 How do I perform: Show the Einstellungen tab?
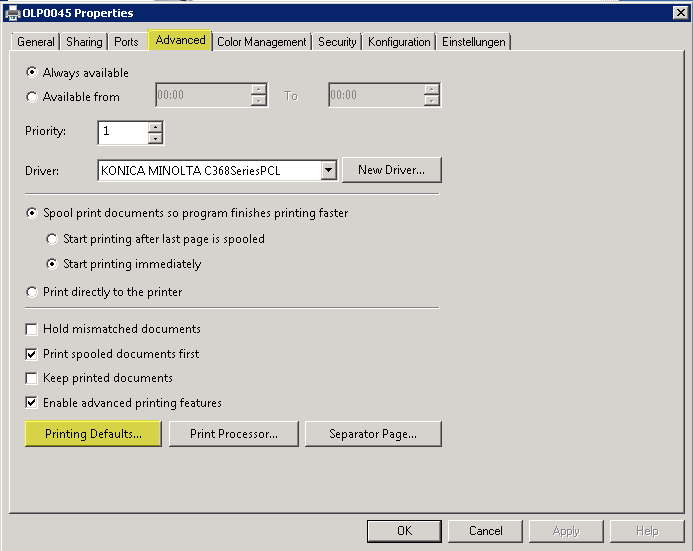474,42
